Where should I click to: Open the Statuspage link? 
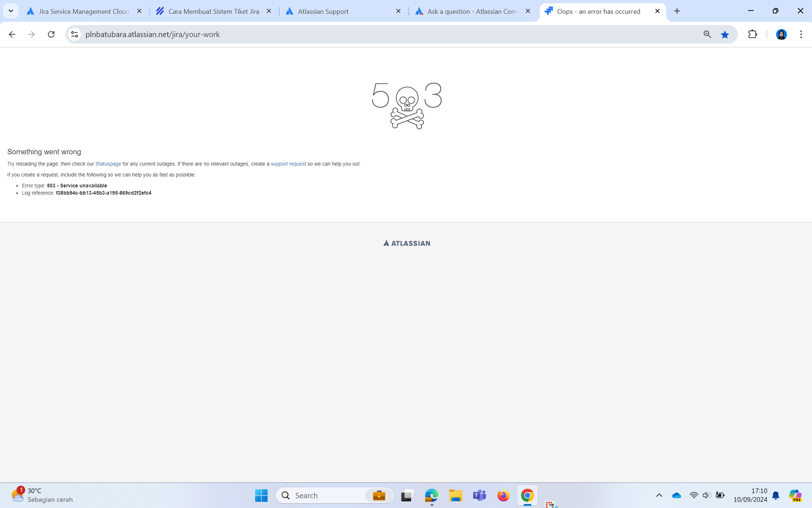108,164
